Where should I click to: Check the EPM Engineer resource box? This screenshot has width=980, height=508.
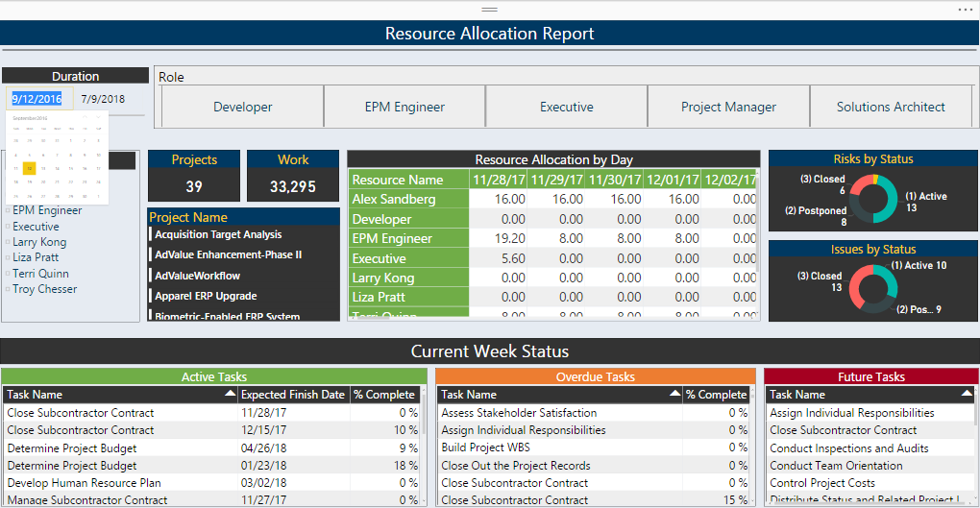pyautogui.click(x=8, y=210)
